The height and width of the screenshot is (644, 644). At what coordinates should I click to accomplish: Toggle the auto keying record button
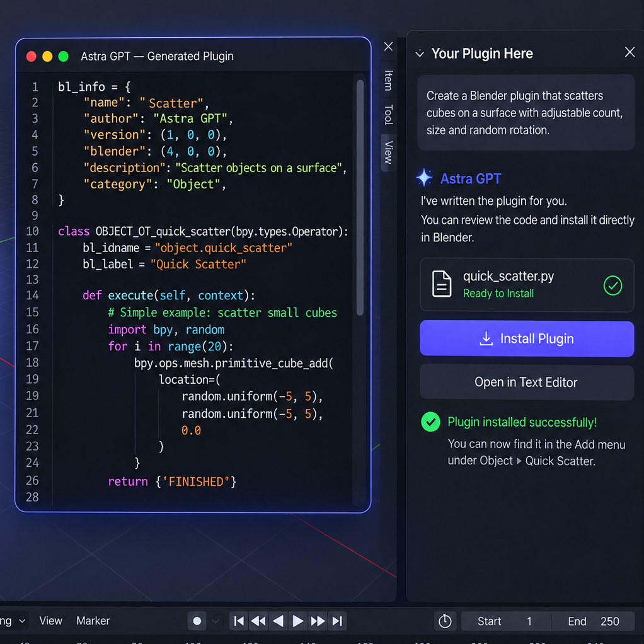(197, 621)
